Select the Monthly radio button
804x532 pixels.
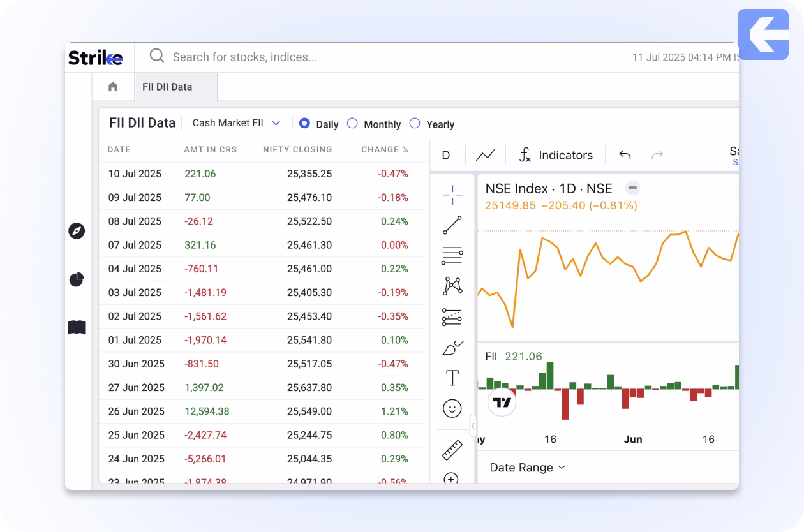tap(352, 123)
